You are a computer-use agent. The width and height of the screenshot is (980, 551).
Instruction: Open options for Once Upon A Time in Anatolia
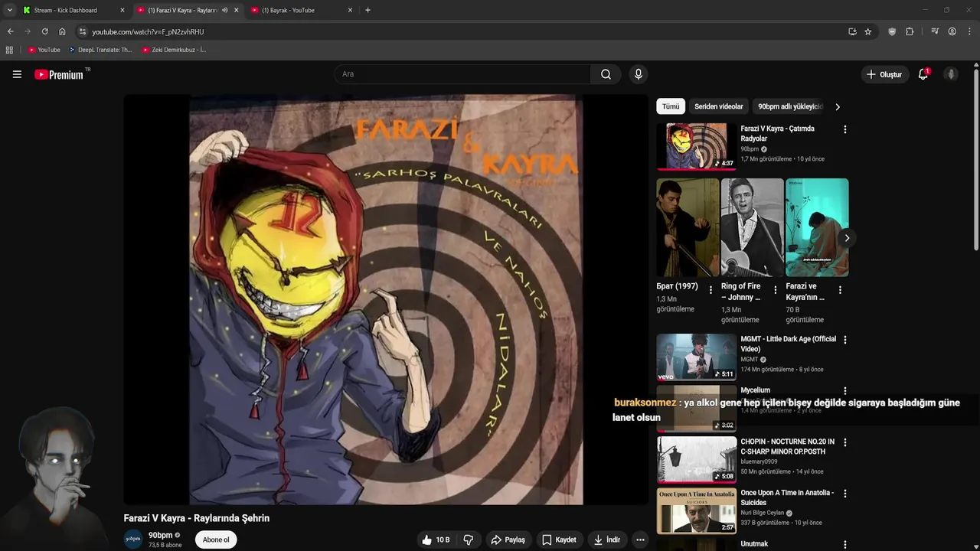tap(844, 494)
